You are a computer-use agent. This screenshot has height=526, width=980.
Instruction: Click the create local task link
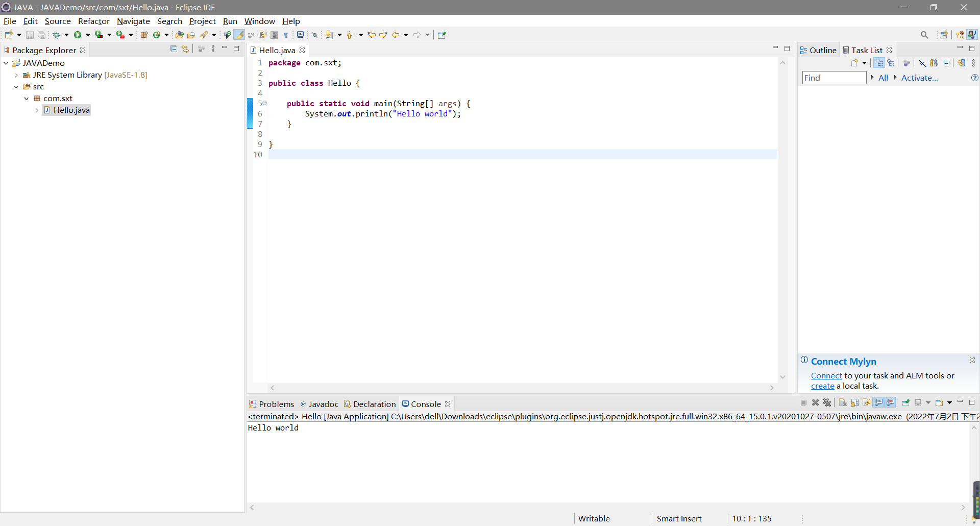click(823, 386)
